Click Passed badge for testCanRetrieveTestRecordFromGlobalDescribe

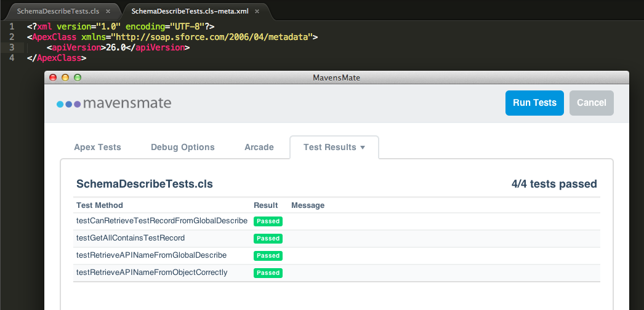coord(268,221)
